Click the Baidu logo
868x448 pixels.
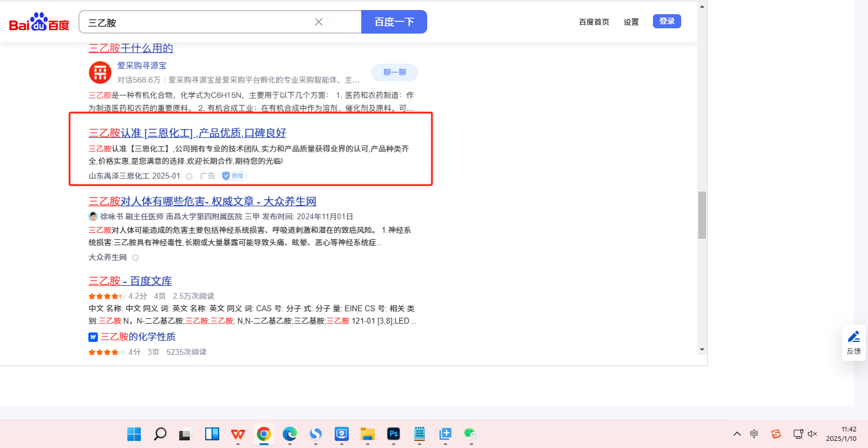point(39,22)
